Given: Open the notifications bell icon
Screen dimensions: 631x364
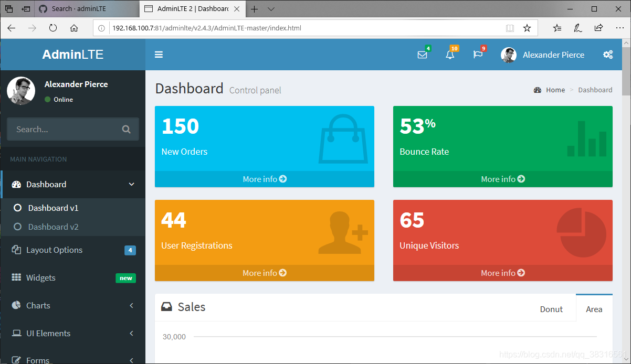Looking at the screenshot, I should point(450,55).
